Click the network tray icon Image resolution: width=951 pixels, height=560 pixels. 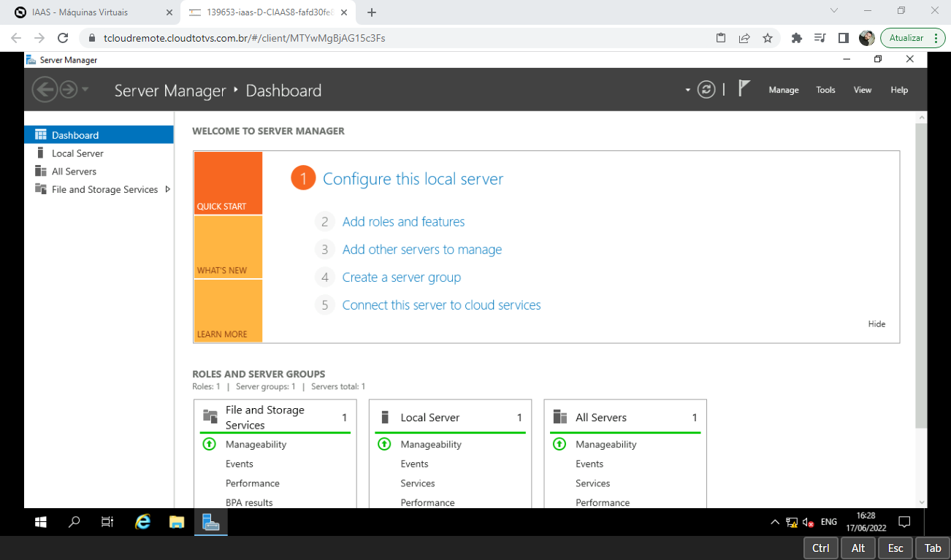click(x=792, y=522)
